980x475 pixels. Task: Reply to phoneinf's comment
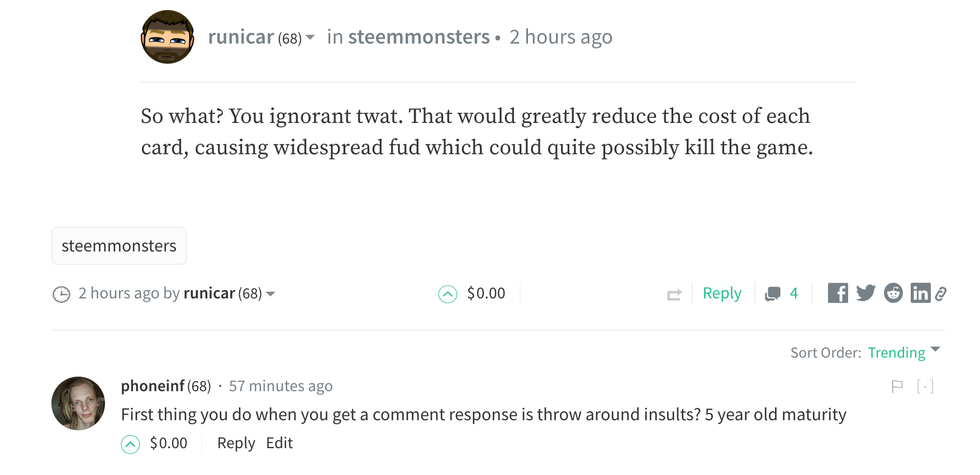(236, 443)
